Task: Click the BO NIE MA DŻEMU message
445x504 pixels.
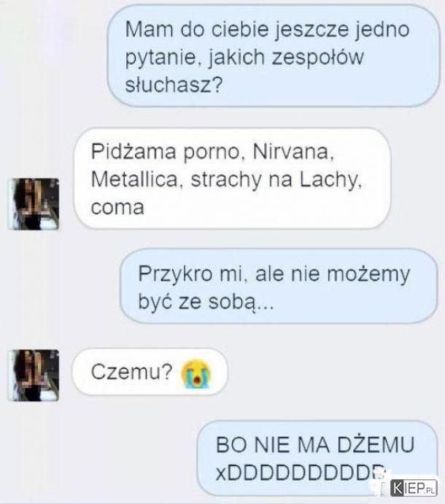Action: tap(317, 459)
